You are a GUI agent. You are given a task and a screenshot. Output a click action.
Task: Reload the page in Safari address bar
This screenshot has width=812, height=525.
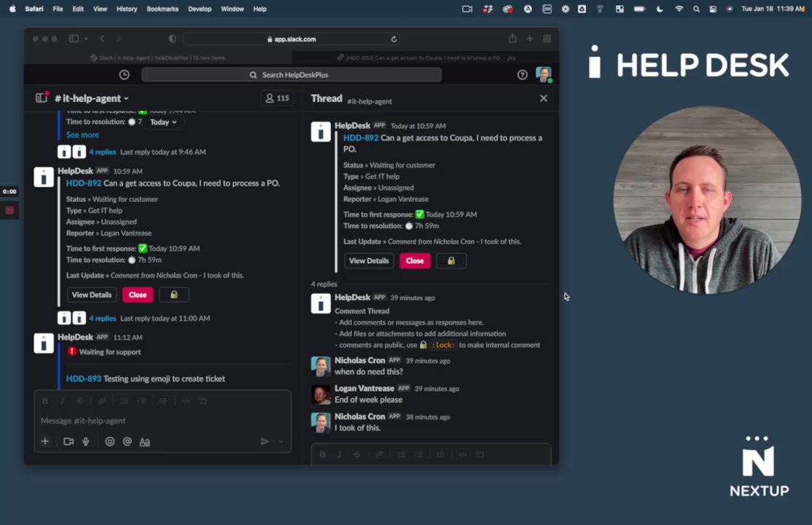[x=394, y=39]
